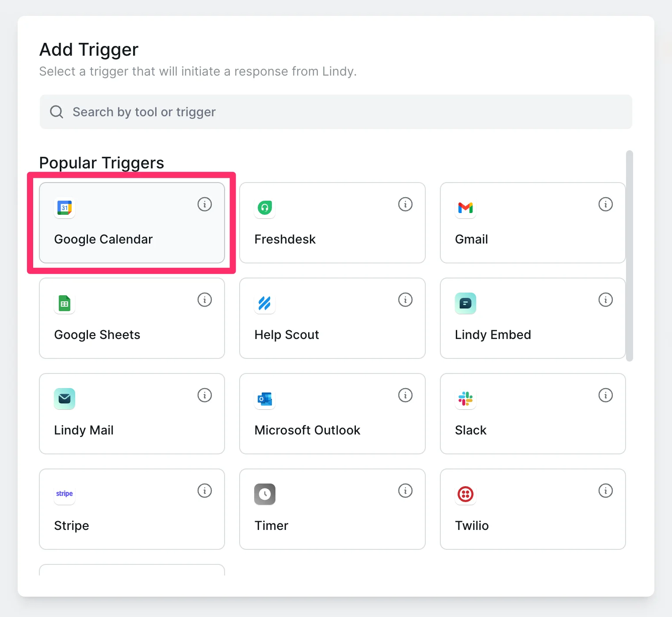This screenshot has height=617, width=672.
Task: Click the Google Calendar app icon
Action: tap(65, 208)
